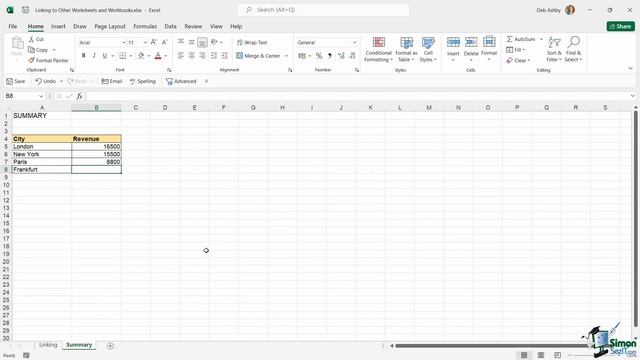Switch to Formulas tab
Screen dimensions: 640x360
coord(145,26)
